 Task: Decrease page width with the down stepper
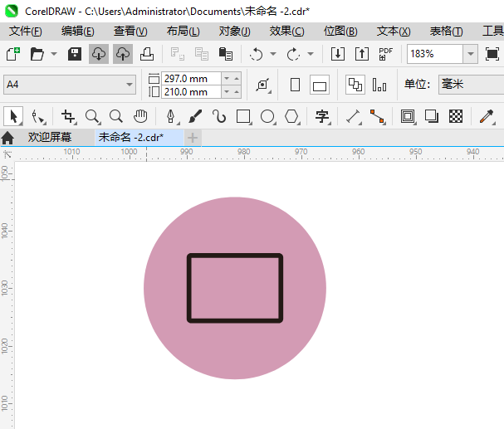[x=227, y=79]
